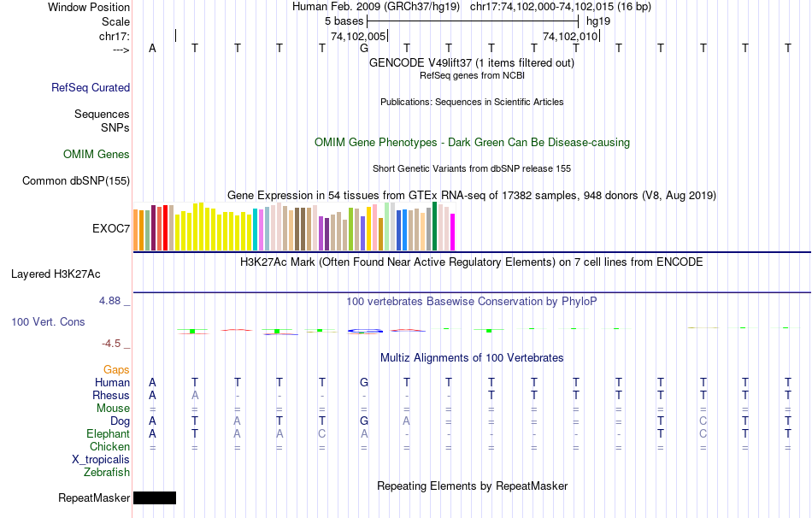Click the X_tropicalis species row label
Screen dimensions: 812x518
pos(101,460)
